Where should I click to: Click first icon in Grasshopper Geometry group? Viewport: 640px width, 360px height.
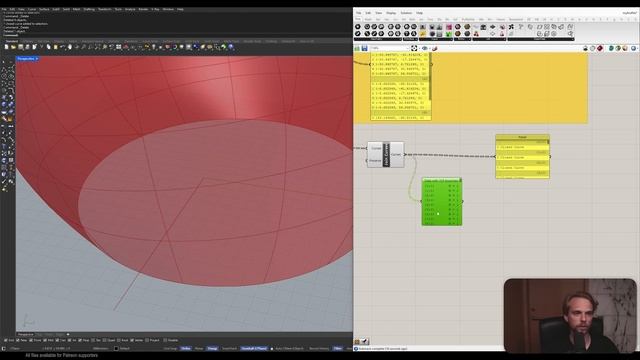click(x=358, y=27)
